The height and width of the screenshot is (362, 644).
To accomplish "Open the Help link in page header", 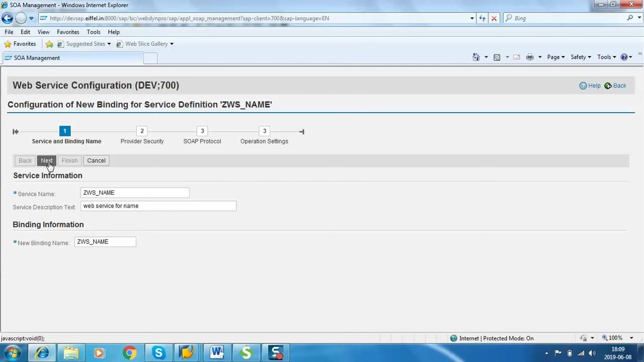I will tap(590, 85).
